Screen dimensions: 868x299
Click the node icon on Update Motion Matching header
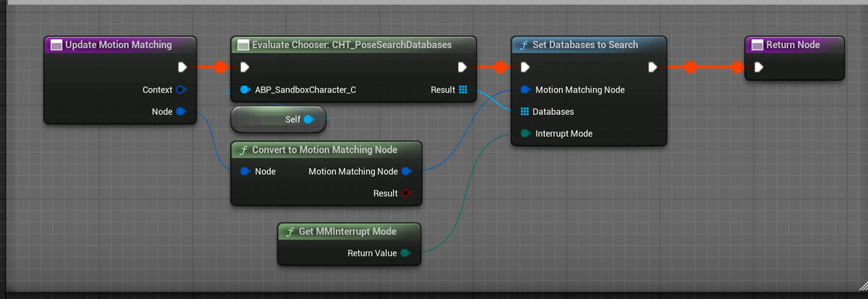coord(57,45)
